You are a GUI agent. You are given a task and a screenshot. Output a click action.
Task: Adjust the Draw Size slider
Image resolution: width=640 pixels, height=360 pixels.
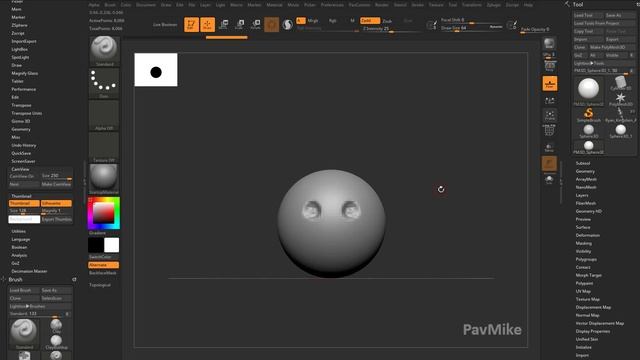click(x=471, y=28)
